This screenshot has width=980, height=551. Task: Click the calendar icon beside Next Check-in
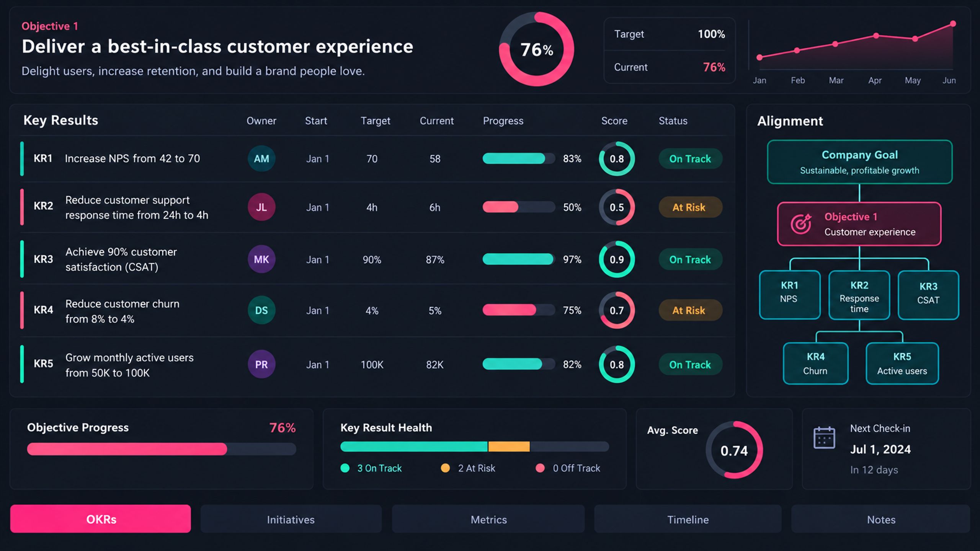824,437
